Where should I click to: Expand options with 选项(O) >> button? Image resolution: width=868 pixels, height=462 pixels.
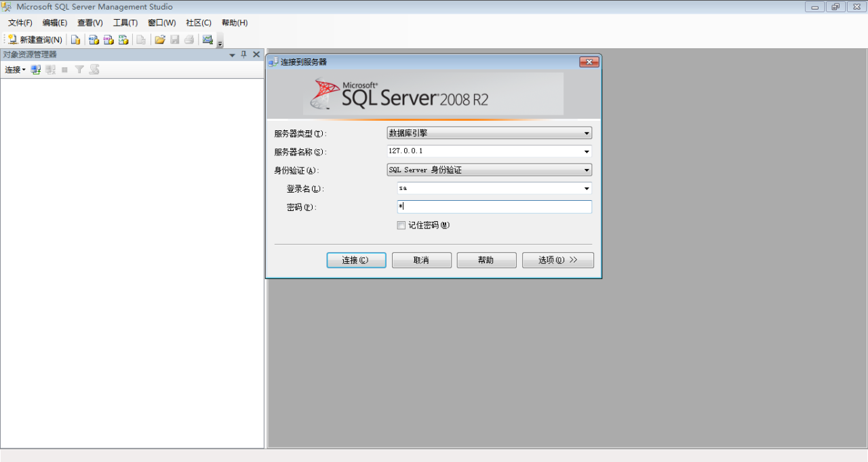click(x=558, y=261)
